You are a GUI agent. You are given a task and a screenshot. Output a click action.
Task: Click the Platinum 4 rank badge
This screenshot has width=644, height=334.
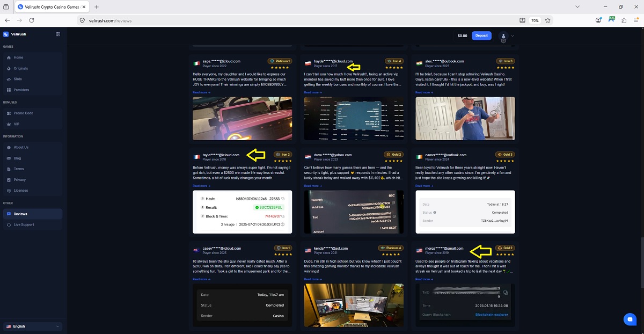click(x=391, y=248)
